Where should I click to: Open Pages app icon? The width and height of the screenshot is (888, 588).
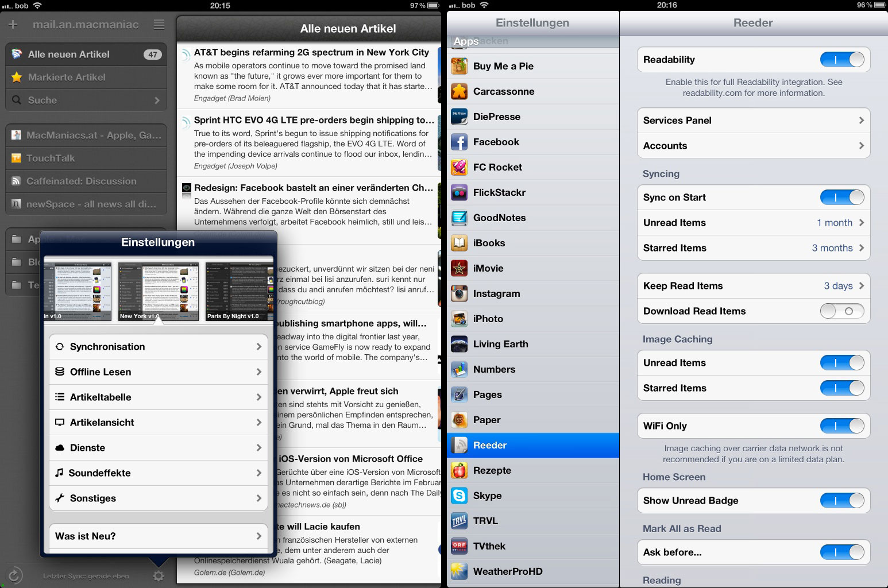459,394
